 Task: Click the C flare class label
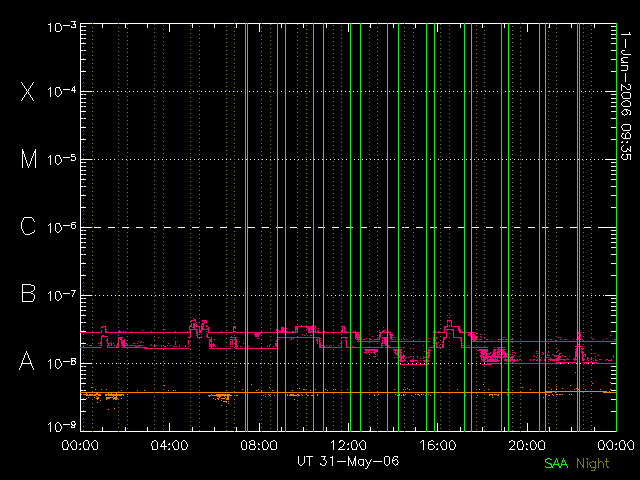coord(28,226)
